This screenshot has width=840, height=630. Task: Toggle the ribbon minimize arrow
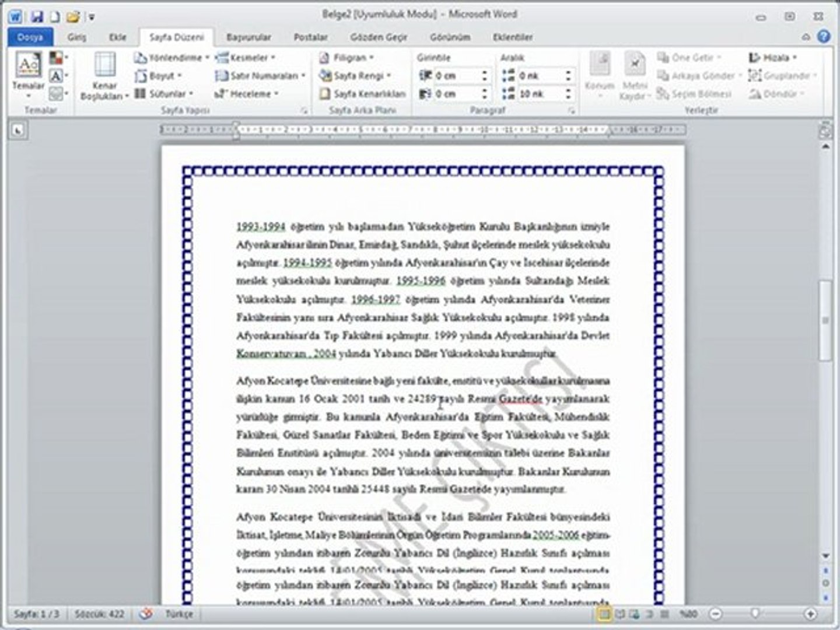806,37
